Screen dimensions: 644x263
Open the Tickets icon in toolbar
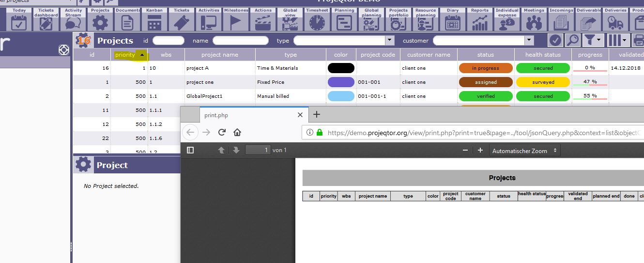click(x=182, y=22)
